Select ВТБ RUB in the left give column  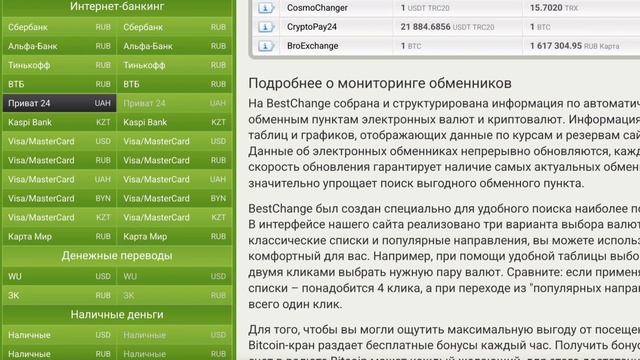coord(60,84)
